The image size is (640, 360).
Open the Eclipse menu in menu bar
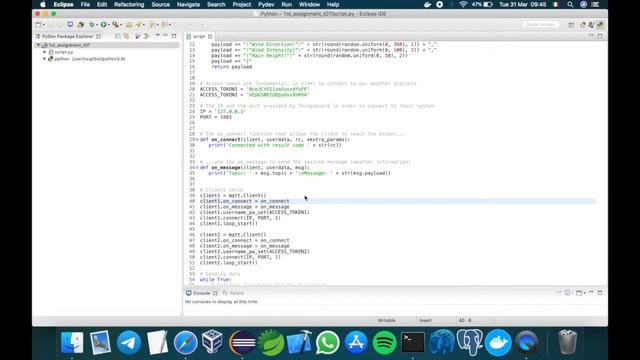[63, 4]
